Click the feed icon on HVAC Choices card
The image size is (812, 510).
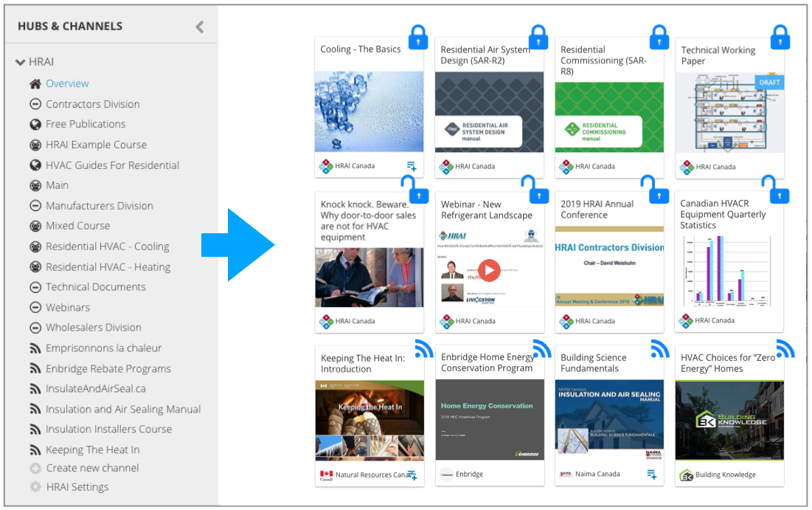pos(785,348)
